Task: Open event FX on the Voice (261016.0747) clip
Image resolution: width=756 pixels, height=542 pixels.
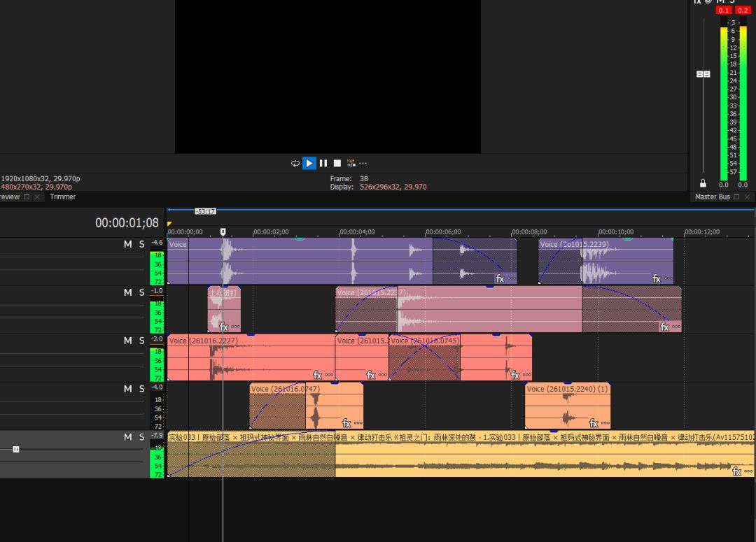Action: tap(346, 423)
